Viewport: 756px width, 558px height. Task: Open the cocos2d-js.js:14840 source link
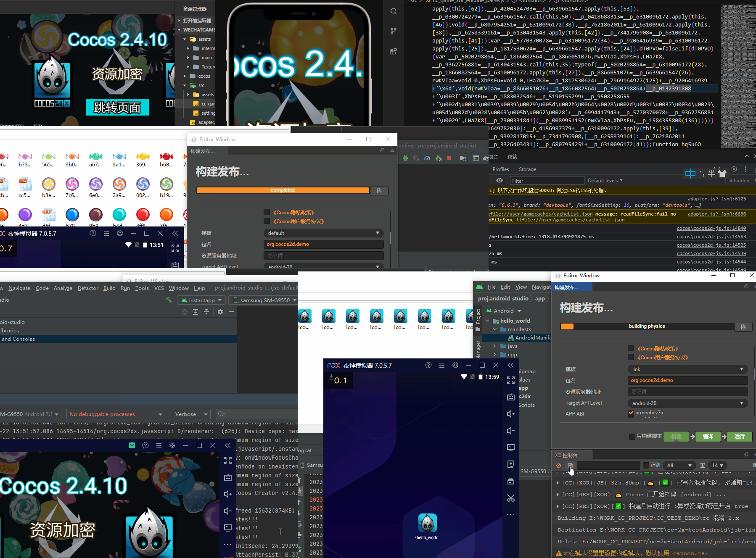pyautogui.click(x=711, y=228)
